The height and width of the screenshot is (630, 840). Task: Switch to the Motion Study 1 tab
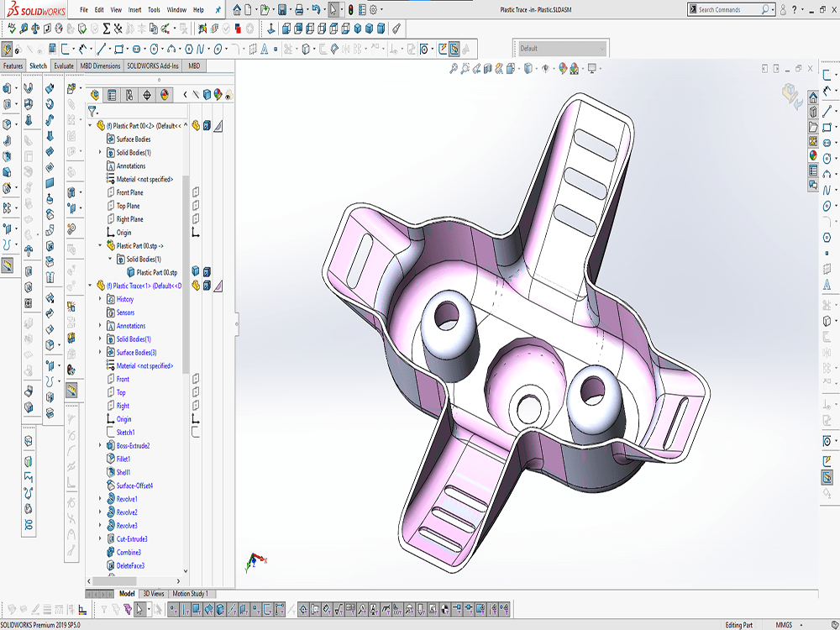tap(190, 594)
